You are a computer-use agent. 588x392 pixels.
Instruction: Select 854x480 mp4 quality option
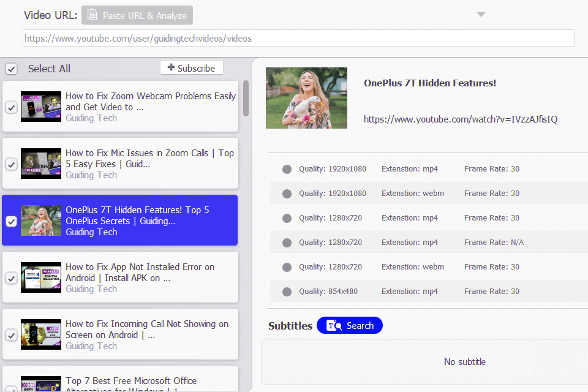tap(287, 292)
